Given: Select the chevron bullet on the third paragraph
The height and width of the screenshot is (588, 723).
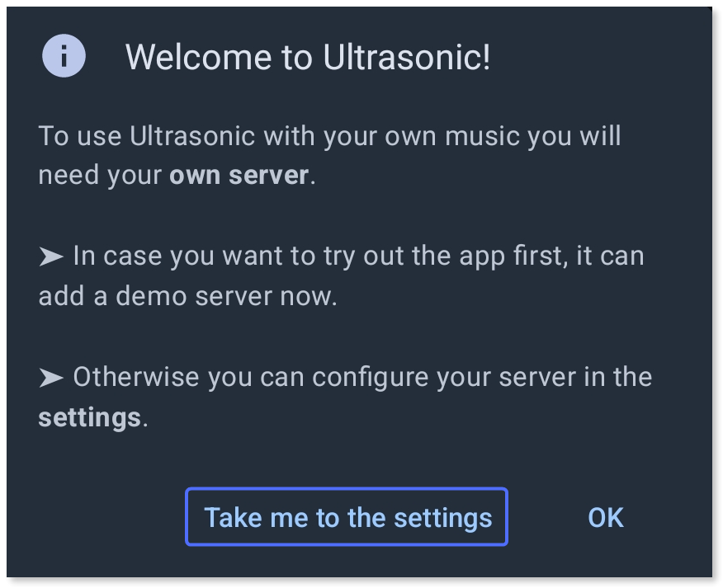Looking at the screenshot, I should 51,376.
